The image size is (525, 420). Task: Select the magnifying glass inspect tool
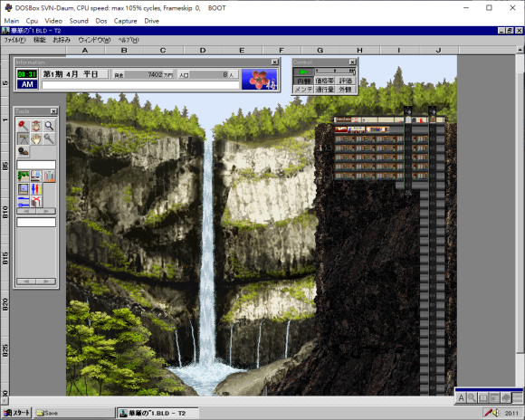[x=49, y=126]
